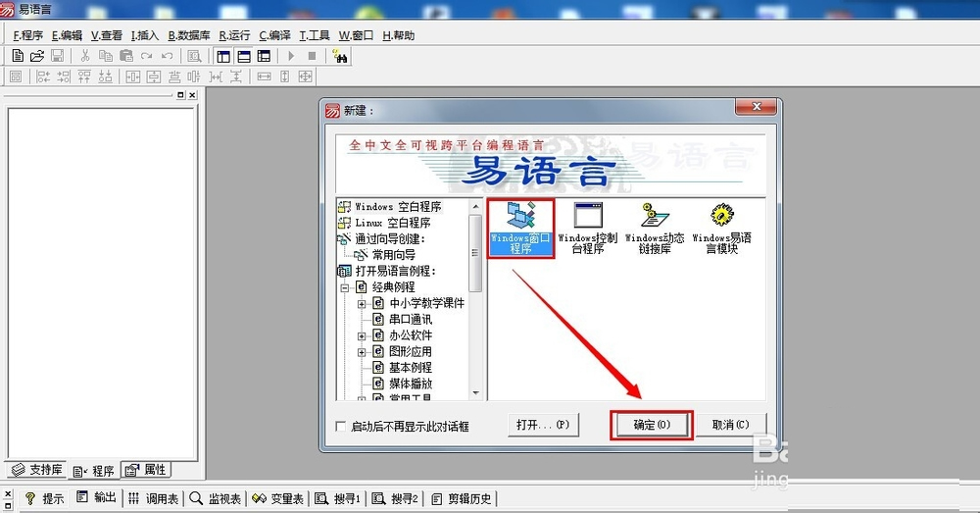
Task: Select the Windows易语言模块 project icon
Action: pyautogui.click(x=722, y=228)
